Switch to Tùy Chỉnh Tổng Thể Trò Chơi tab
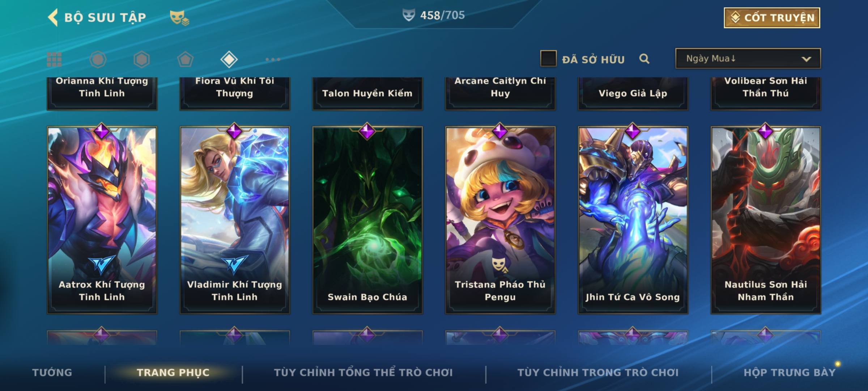Screen dimensions: 868x391 363,373
